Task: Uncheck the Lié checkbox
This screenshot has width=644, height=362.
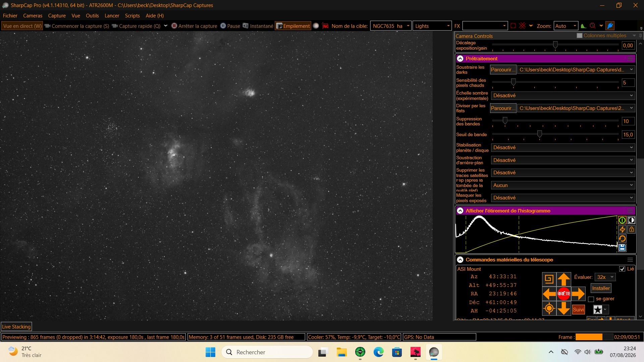Action: tap(622, 269)
